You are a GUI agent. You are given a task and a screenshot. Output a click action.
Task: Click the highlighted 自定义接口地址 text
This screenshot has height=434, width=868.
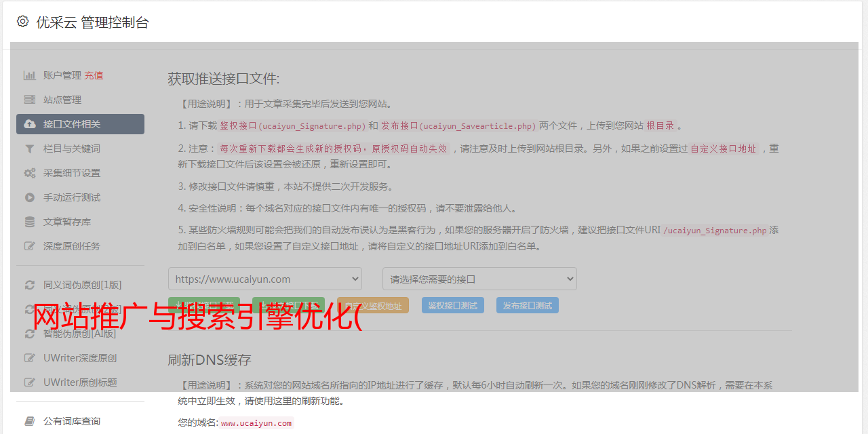coord(723,149)
